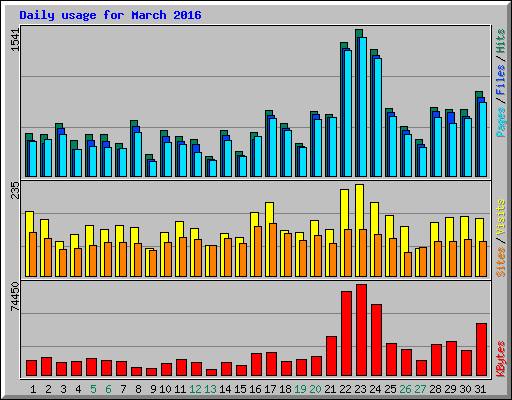Click day label 18 on x-axis
The width and height of the screenshot is (512, 400).
point(285,389)
